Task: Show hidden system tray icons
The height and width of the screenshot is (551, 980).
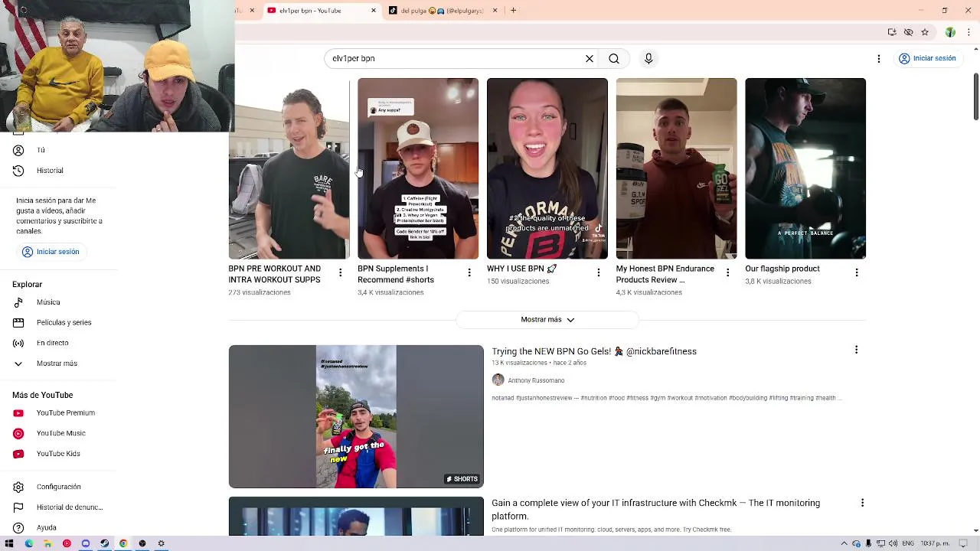Action: tap(844, 543)
